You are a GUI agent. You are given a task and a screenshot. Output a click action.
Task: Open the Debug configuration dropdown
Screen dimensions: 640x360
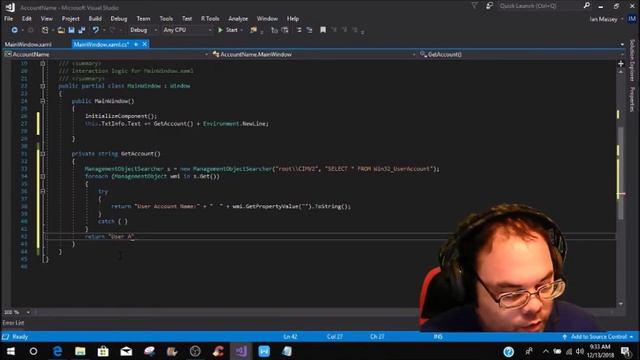[143, 30]
